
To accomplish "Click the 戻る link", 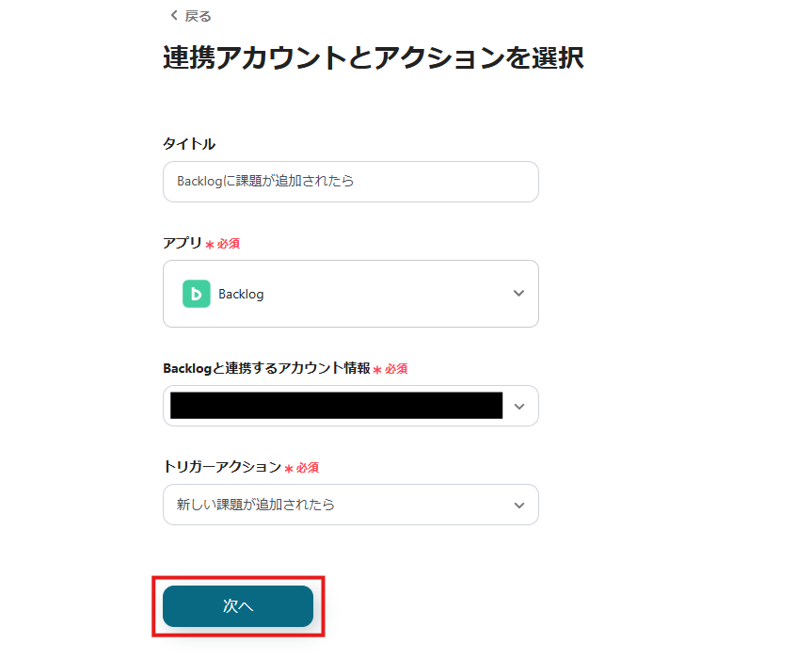I will pos(197,15).
